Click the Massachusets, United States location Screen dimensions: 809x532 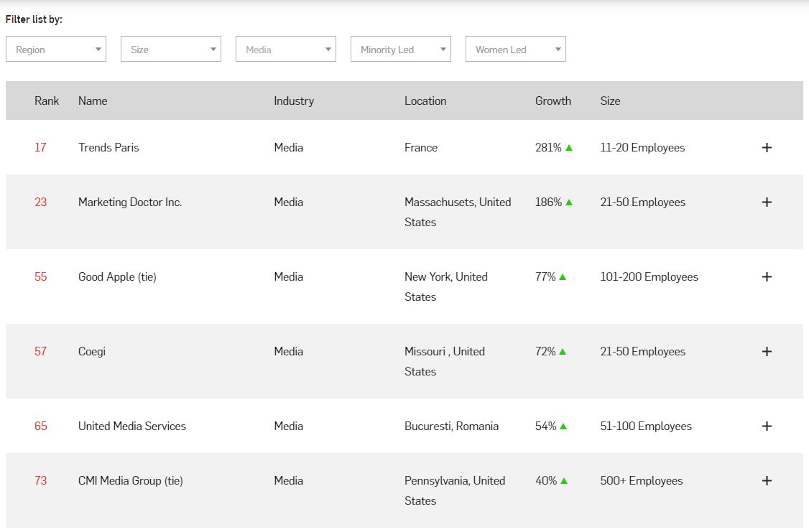[458, 212]
